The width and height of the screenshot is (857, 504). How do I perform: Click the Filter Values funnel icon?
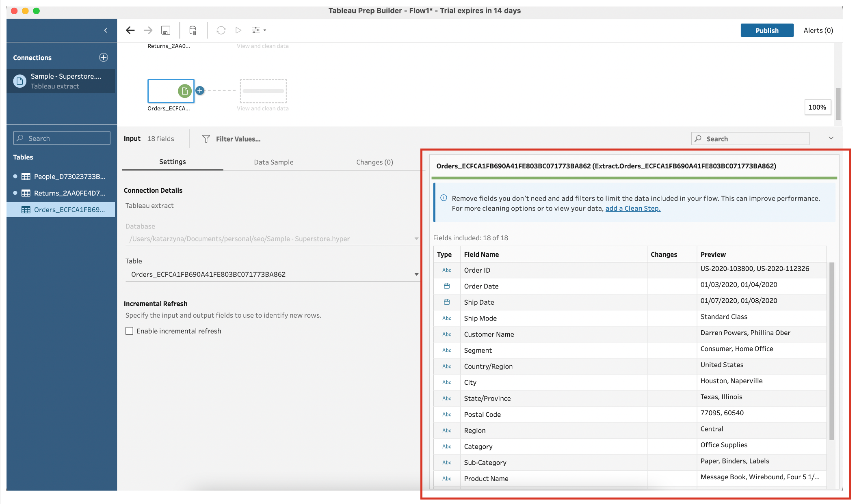[206, 139]
